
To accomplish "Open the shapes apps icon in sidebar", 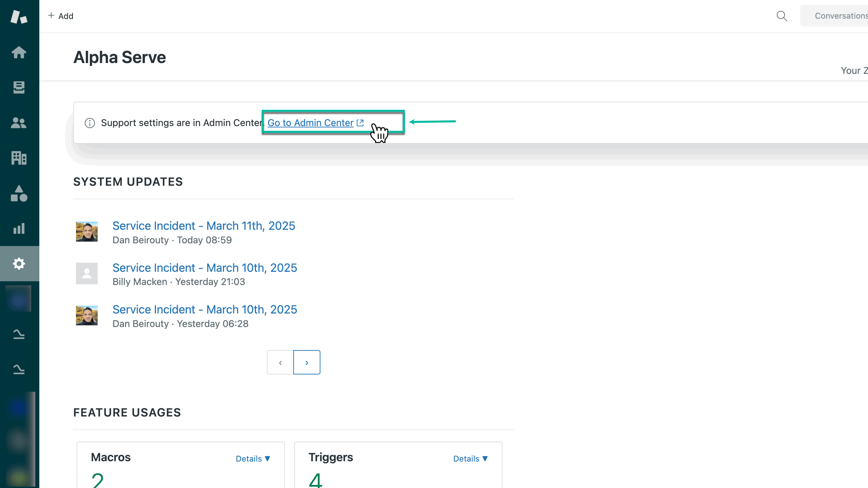I will [x=19, y=193].
